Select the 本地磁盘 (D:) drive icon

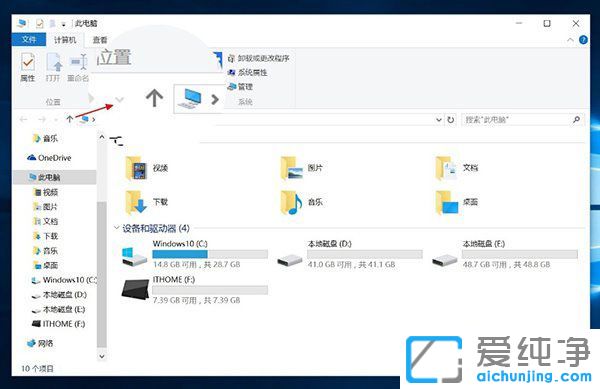coord(290,261)
